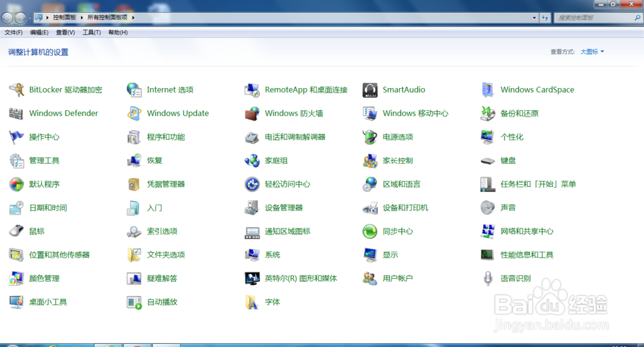Click the search magnifier icon
Image resolution: width=644 pixels, height=347 pixels.
(x=638, y=17)
